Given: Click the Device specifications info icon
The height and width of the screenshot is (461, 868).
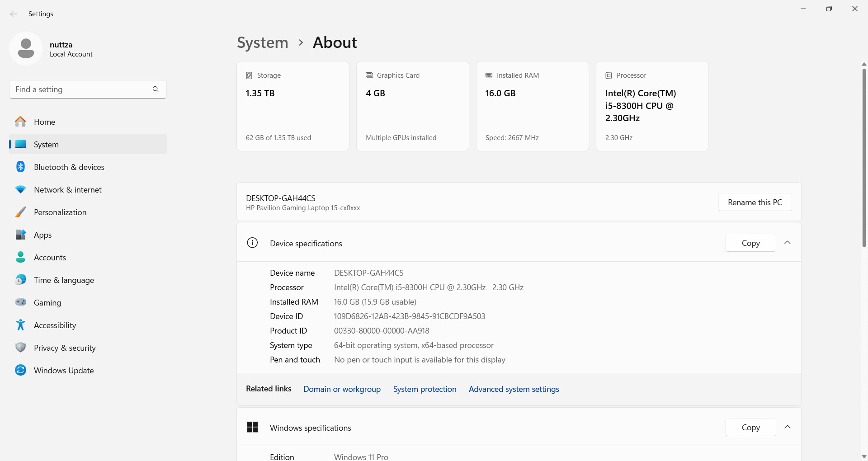Looking at the screenshot, I should click(x=252, y=243).
